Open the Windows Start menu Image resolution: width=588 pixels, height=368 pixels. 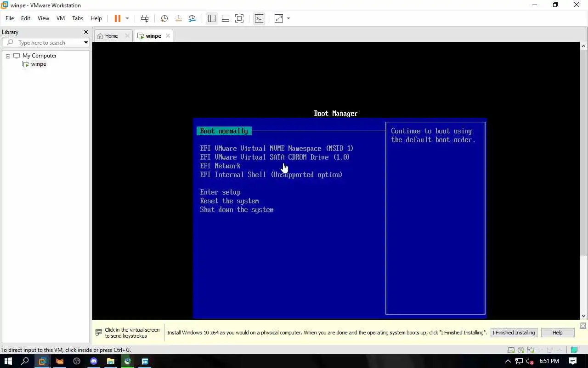coord(8,361)
